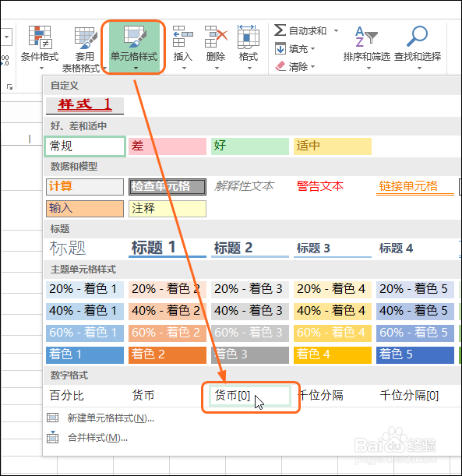
Task: Choose the yellow 适中 neutral style swatch
Action: tap(333, 146)
